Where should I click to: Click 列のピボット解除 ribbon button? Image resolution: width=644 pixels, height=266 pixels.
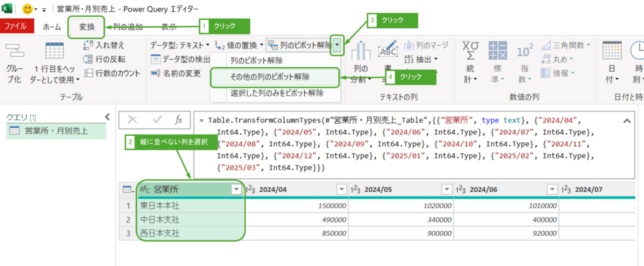coord(299,45)
